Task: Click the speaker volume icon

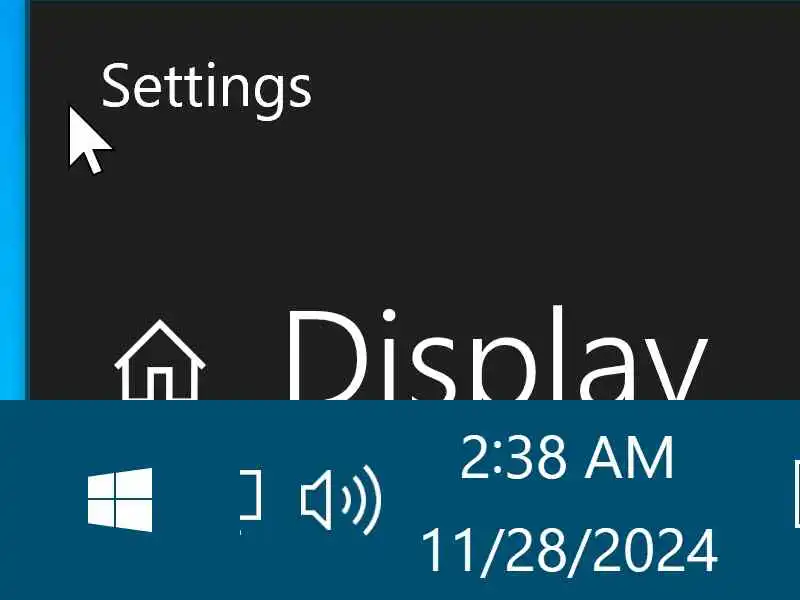Action: tap(341, 499)
